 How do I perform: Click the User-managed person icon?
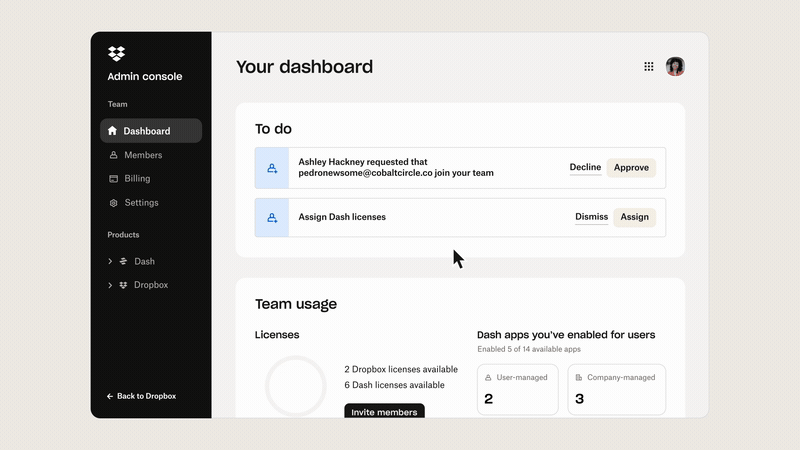point(488,378)
